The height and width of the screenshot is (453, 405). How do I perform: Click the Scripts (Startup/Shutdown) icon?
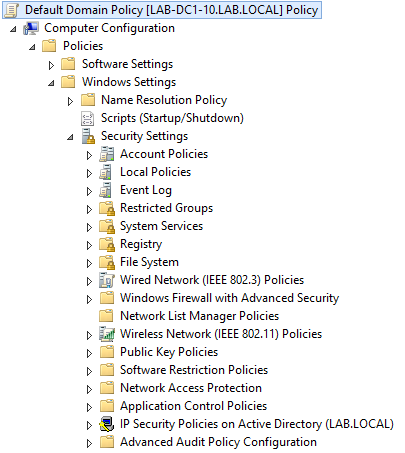pyautogui.click(x=88, y=118)
